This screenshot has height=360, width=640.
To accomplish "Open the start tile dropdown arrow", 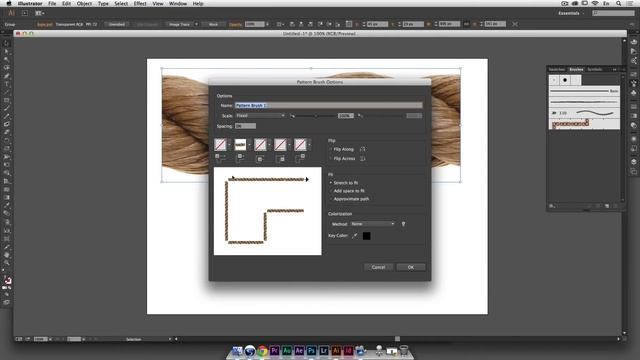I will (289, 145).
